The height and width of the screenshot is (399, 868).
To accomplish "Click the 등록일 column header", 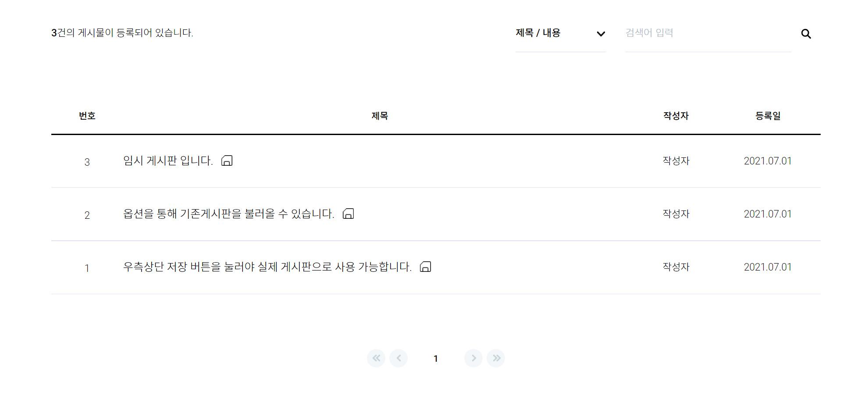I will point(768,116).
